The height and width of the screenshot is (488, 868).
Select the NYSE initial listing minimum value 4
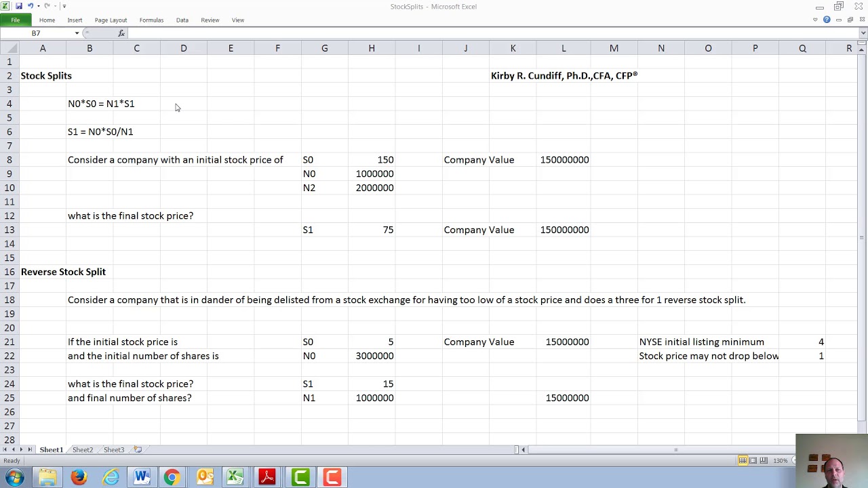tap(802, 342)
